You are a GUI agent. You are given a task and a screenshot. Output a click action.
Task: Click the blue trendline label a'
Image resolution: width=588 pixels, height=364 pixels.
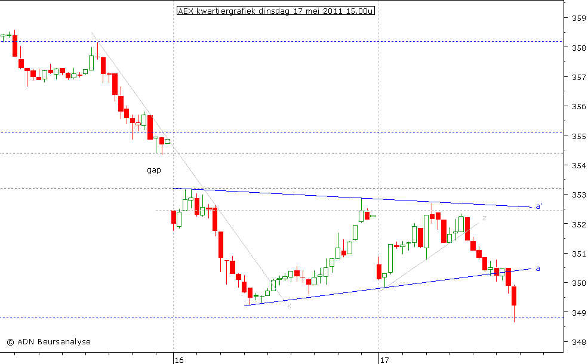click(538, 206)
